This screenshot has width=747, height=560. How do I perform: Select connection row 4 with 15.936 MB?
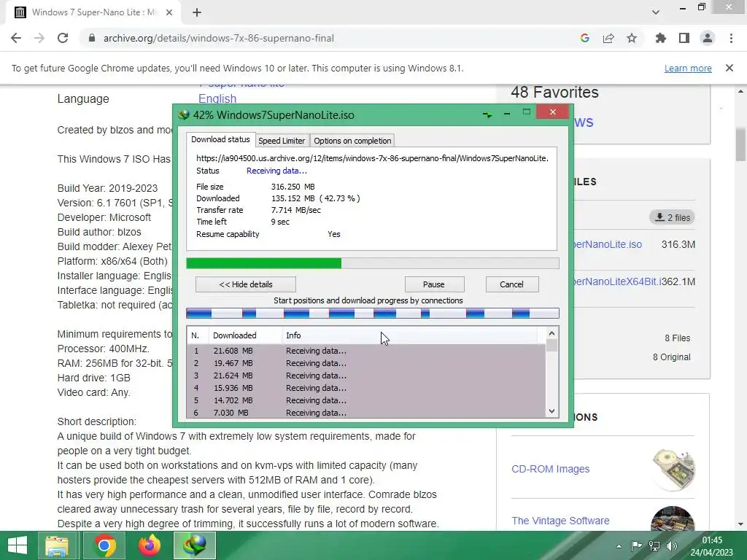tap(366, 388)
